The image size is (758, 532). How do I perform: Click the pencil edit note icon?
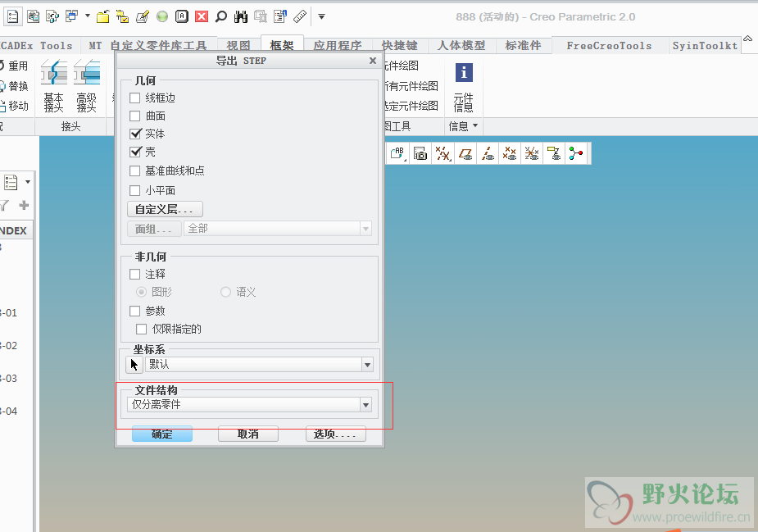(142, 17)
